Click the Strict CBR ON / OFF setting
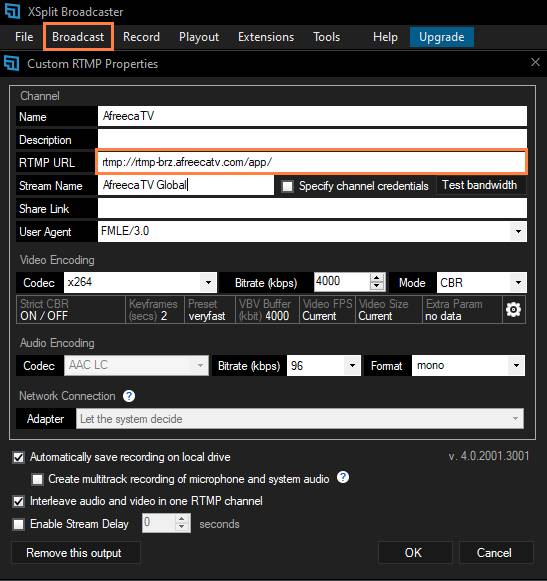The width and height of the screenshot is (547, 581). 70,310
